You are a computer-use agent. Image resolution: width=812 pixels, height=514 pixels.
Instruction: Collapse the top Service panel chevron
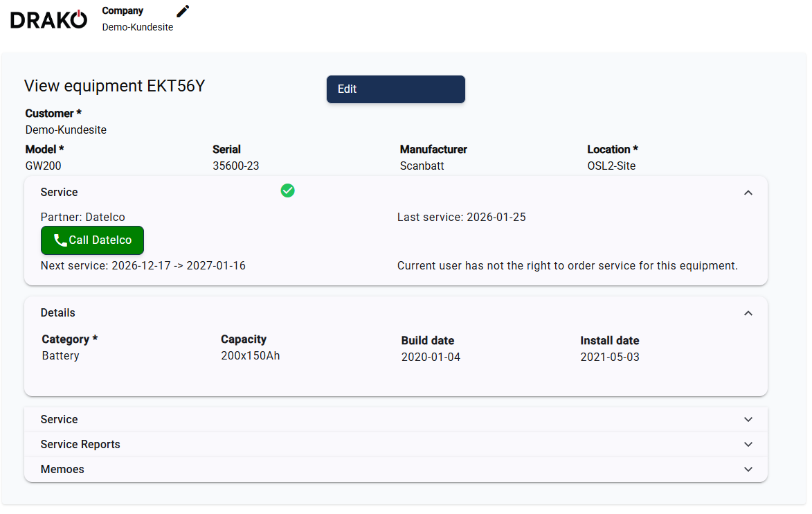pyautogui.click(x=748, y=193)
